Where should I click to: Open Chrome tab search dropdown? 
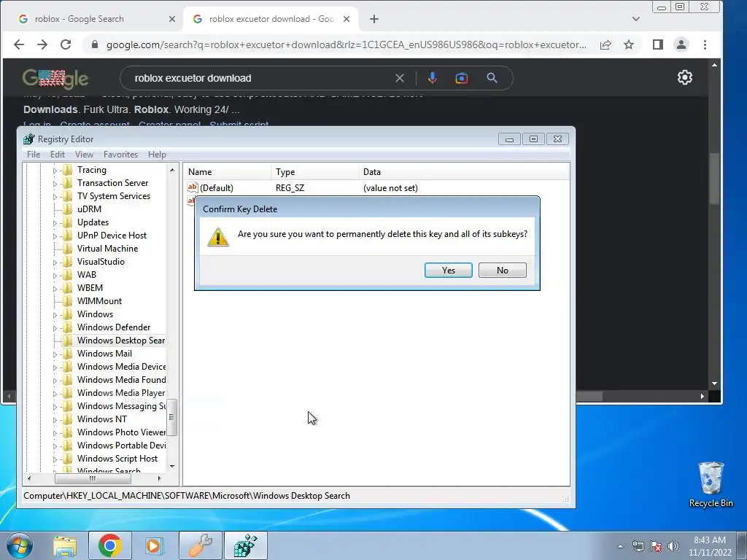(x=636, y=19)
